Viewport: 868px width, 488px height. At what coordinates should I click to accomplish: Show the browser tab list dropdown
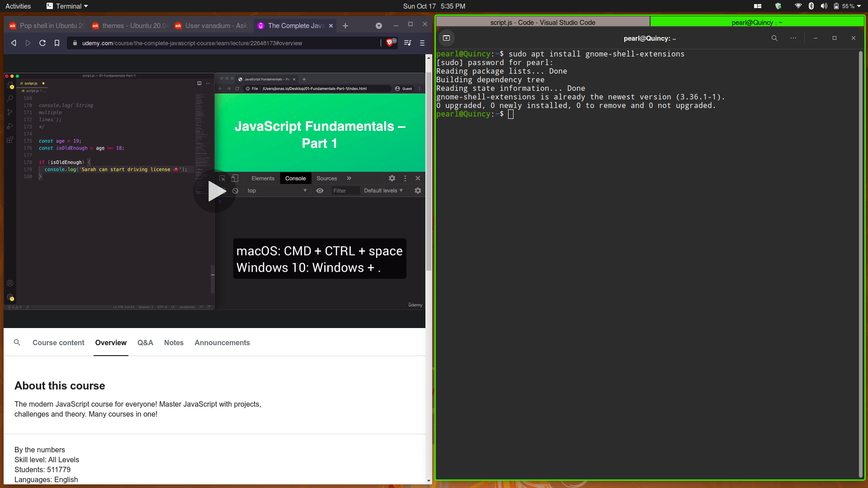point(379,26)
